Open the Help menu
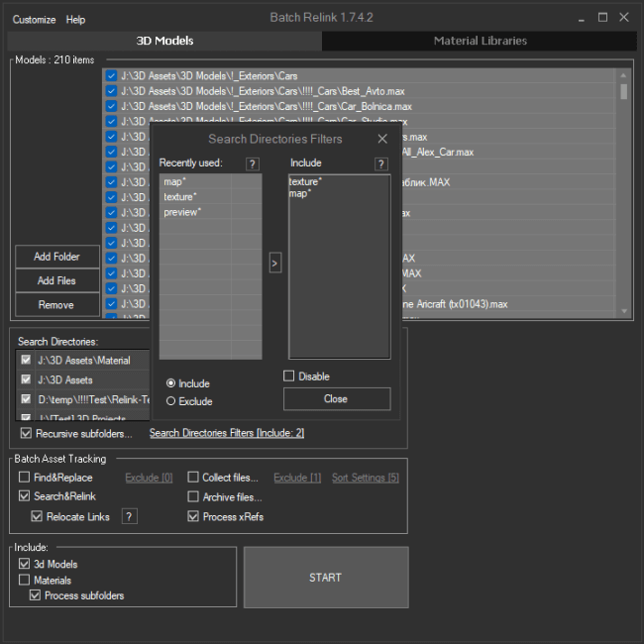 click(x=75, y=19)
